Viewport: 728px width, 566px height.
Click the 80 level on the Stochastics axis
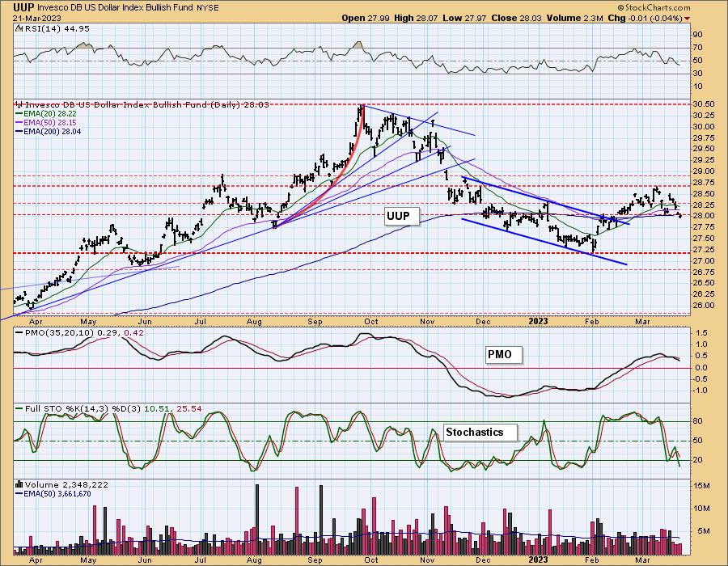(697, 421)
